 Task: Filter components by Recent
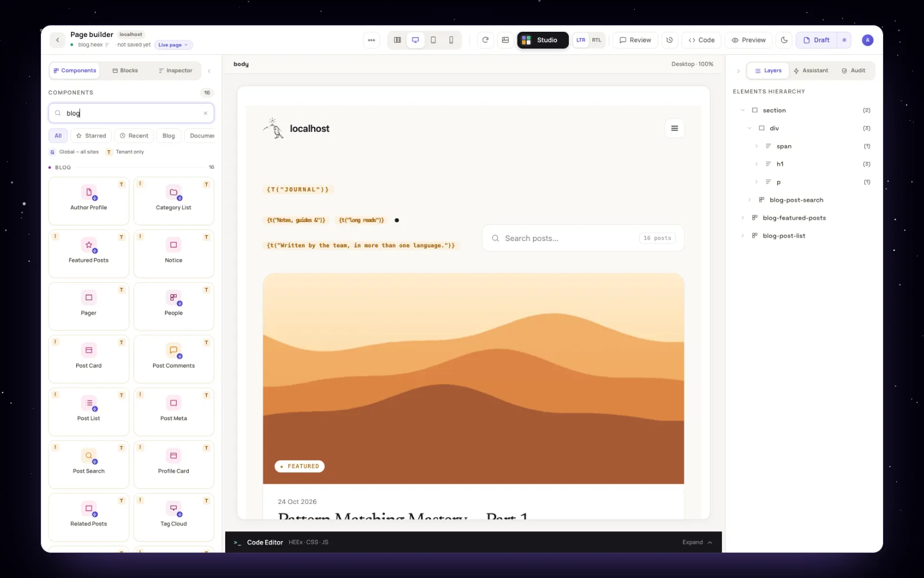(x=134, y=136)
